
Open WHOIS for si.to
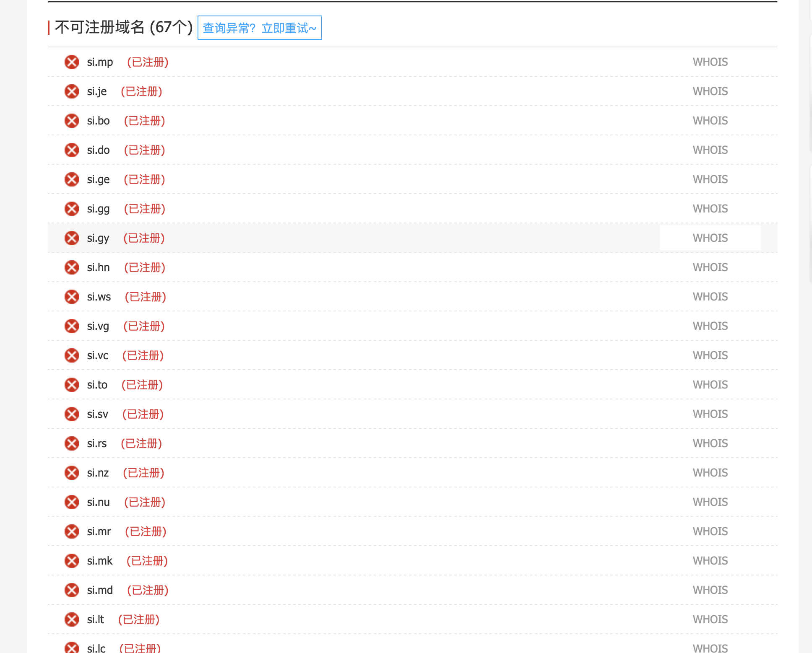710,385
